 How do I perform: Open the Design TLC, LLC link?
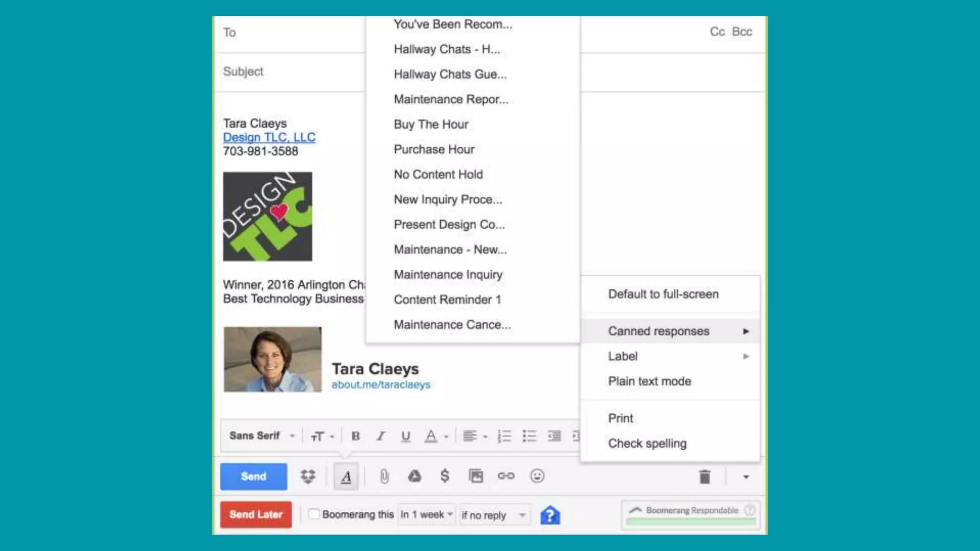(269, 137)
